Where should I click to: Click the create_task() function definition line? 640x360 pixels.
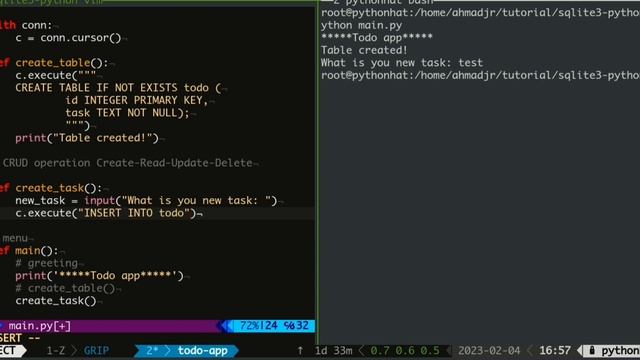click(x=51, y=188)
